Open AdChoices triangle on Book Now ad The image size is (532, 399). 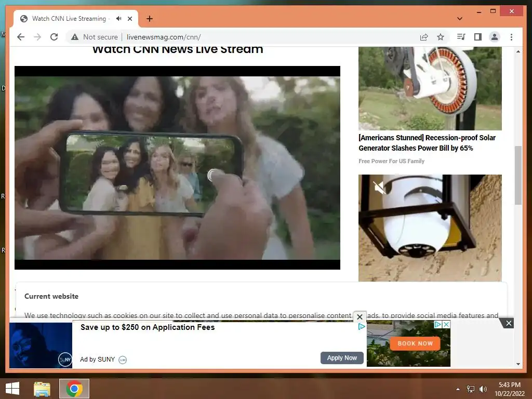[x=438, y=324]
